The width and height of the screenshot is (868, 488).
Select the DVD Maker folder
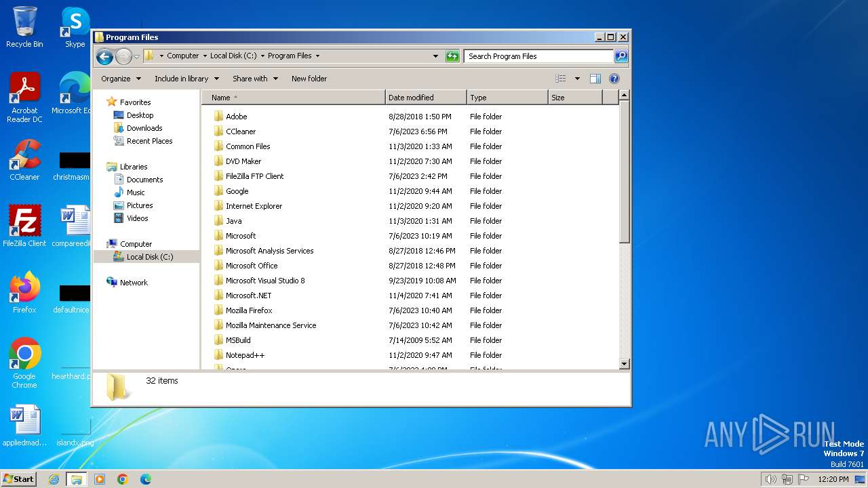pos(243,161)
